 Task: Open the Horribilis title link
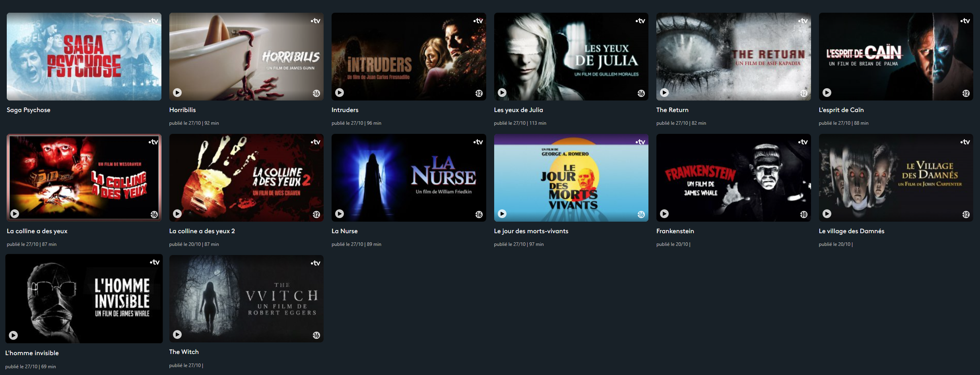pos(182,110)
